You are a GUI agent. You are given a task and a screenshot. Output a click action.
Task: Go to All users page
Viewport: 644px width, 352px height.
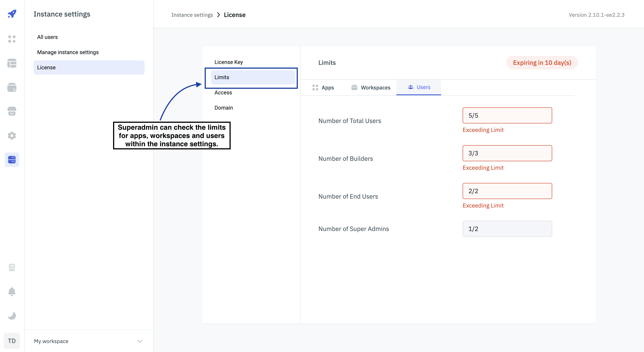pyautogui.click(x=47, y=37)
